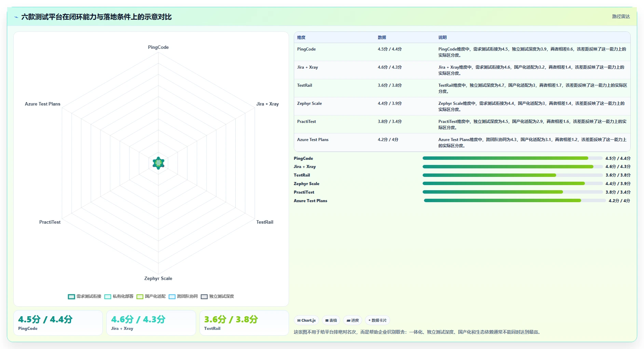The width and height of the screenshot is (644, 349).
Task: Open the Jira + Xray 4.6分 / 4.3分 data card
Action: coord(151,323)
